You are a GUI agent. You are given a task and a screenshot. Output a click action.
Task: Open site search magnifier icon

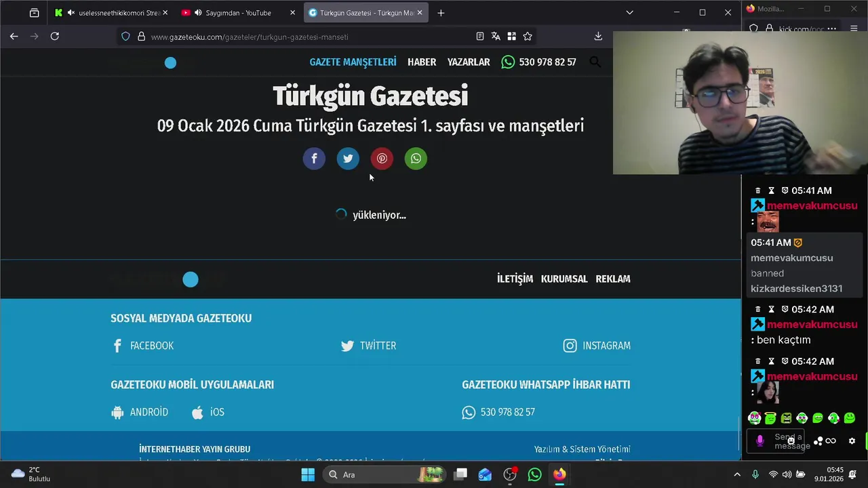(595, 62)
